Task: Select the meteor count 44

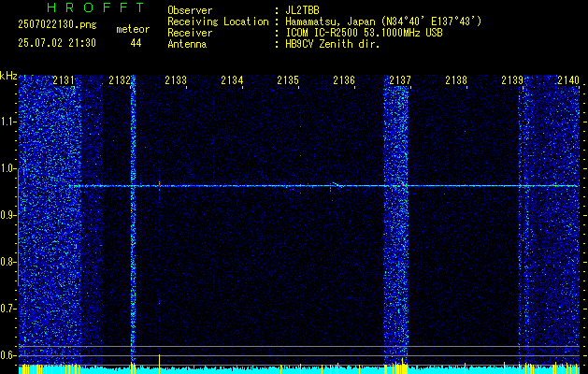Action: click(136, 43)
